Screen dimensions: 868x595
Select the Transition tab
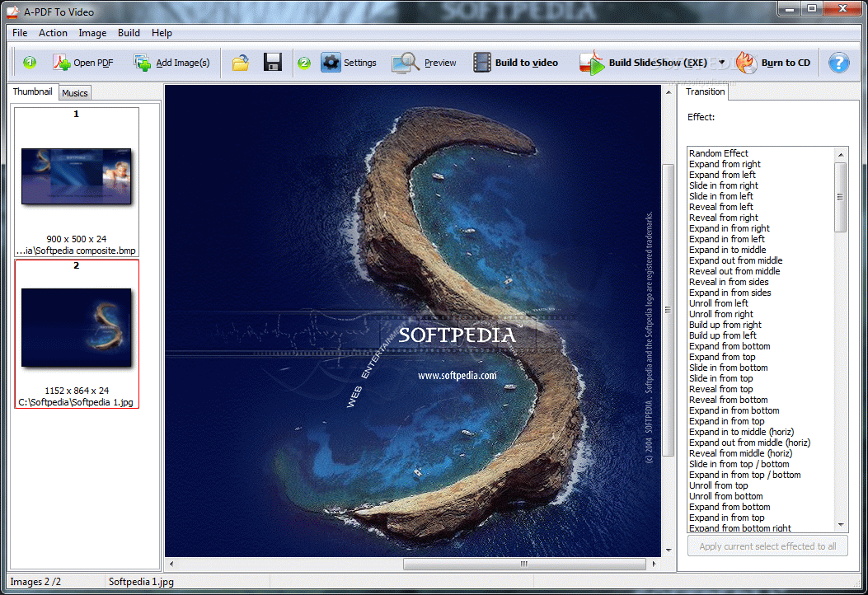[705, 91]
